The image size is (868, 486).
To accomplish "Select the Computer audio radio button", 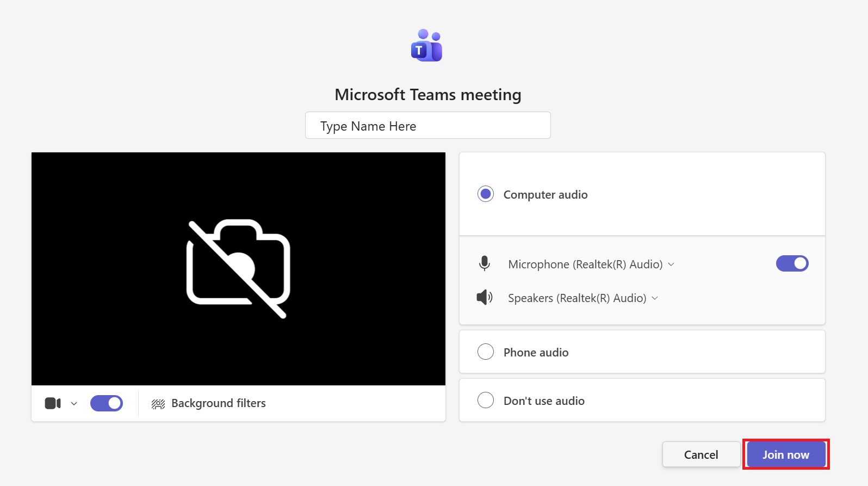I will coord(486,194).
